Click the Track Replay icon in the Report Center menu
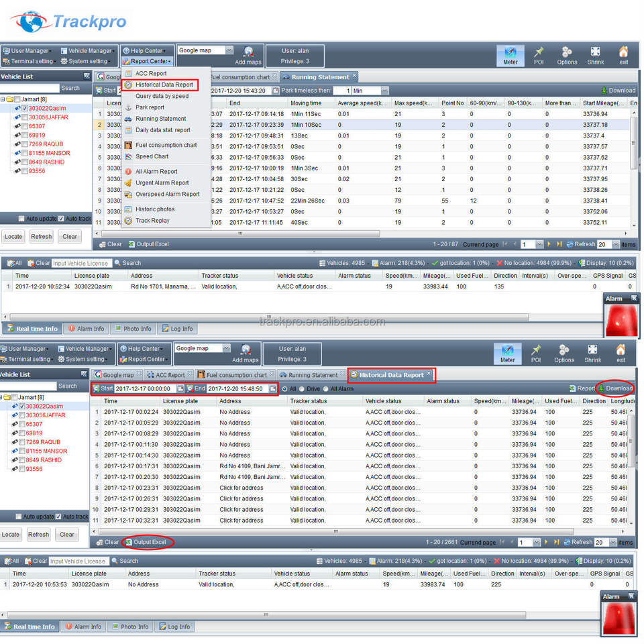Screen dimensions: 644x644 pyautogui.click(x=128, y=221)
